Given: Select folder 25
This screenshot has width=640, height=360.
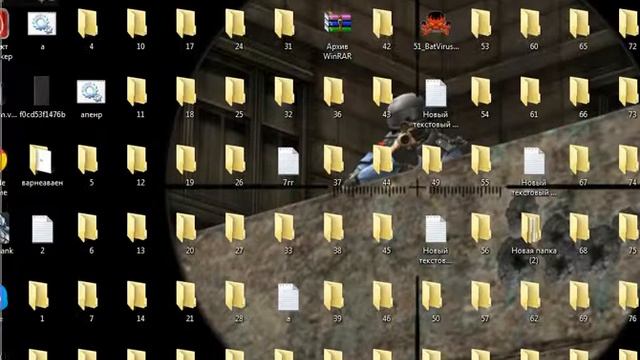Looking at the screenshot, I should (235, 91).
